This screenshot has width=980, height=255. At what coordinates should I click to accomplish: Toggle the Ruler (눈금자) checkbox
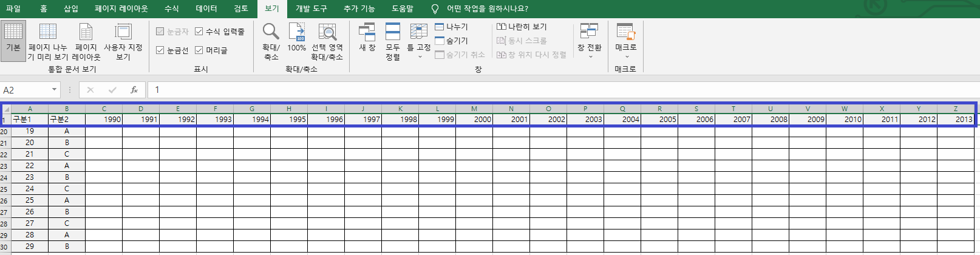point(172,32)
